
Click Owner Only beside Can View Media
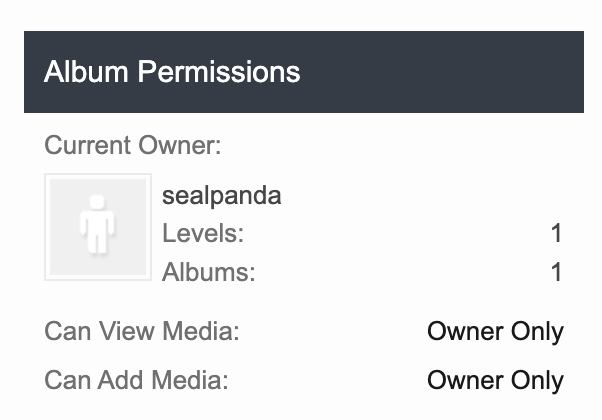coord(495,331)
